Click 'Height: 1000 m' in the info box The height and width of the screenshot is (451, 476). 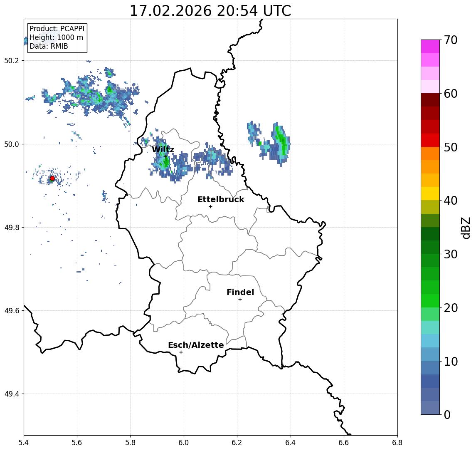[56, 37]
